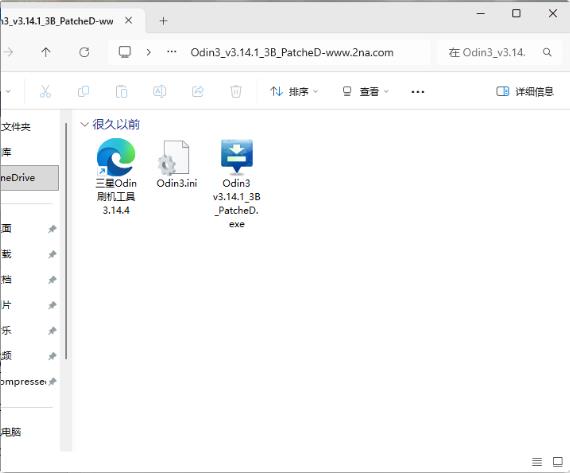Switch to details list view icon
This screenshot has height=473, width=570.
tap(537, 462)
